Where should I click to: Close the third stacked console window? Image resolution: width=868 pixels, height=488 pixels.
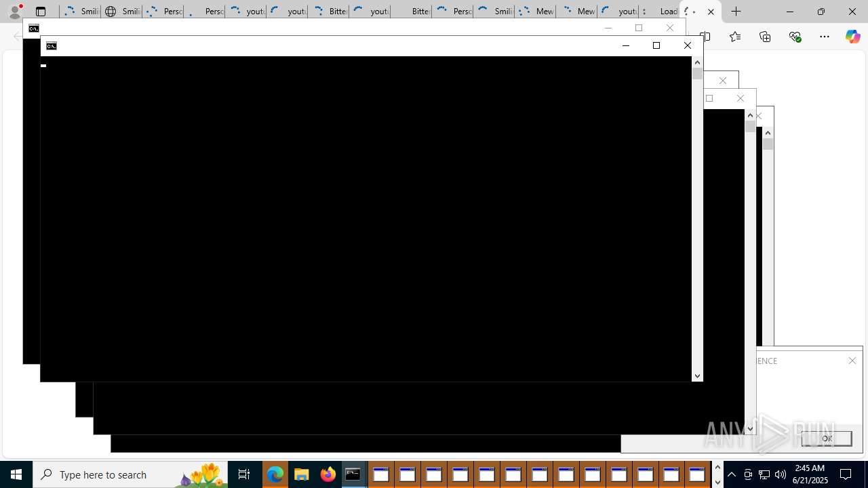722,81
